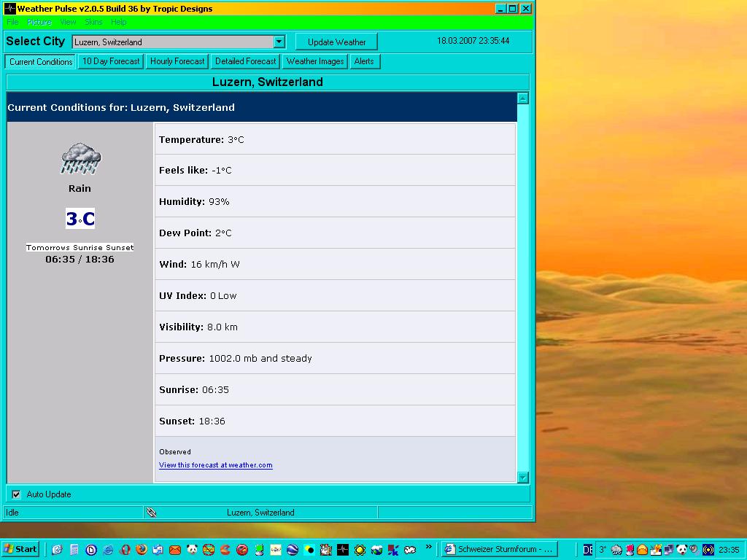Click the volume speaker tray icon
747x560 pixels.
point(694,550)
